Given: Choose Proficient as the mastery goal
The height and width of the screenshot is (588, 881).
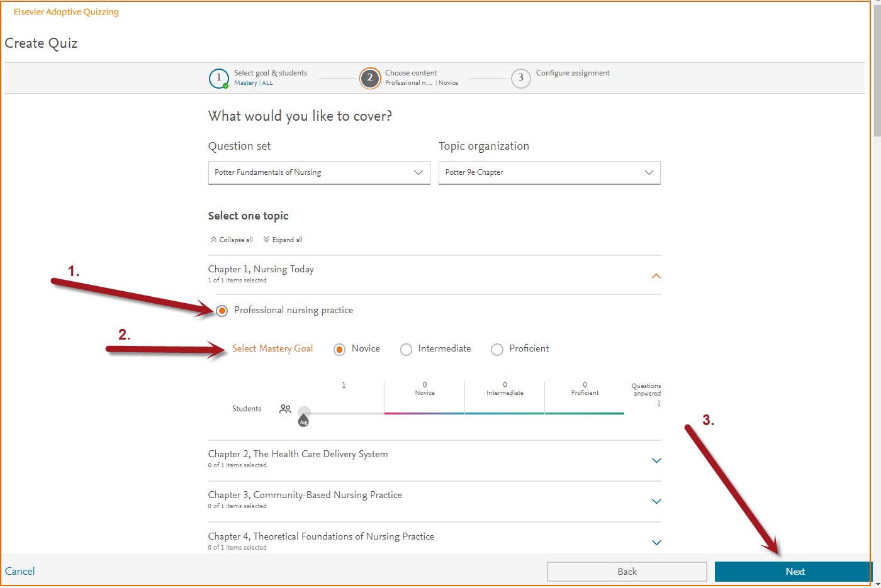Looking at the screenshot, I should click(x=497, y=349).
